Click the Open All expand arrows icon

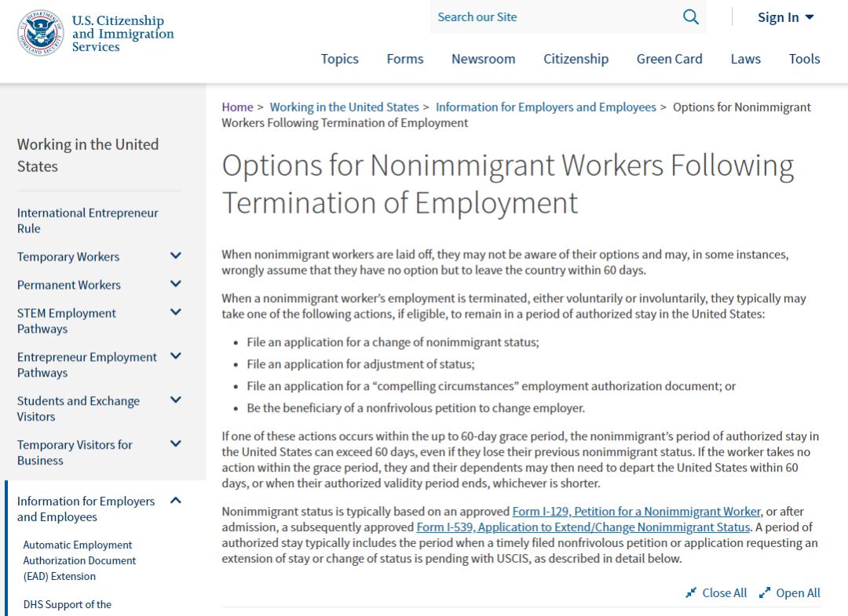765,593
